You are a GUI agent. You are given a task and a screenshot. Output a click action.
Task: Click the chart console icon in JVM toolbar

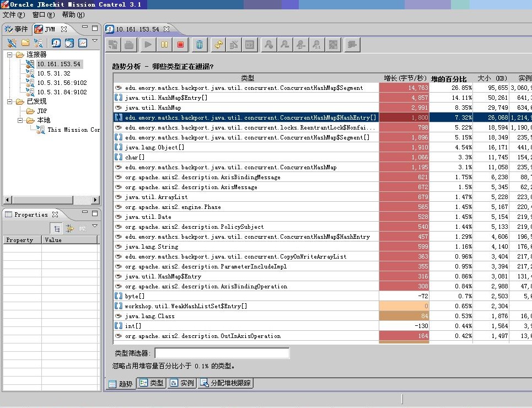(x=83, y=43)
